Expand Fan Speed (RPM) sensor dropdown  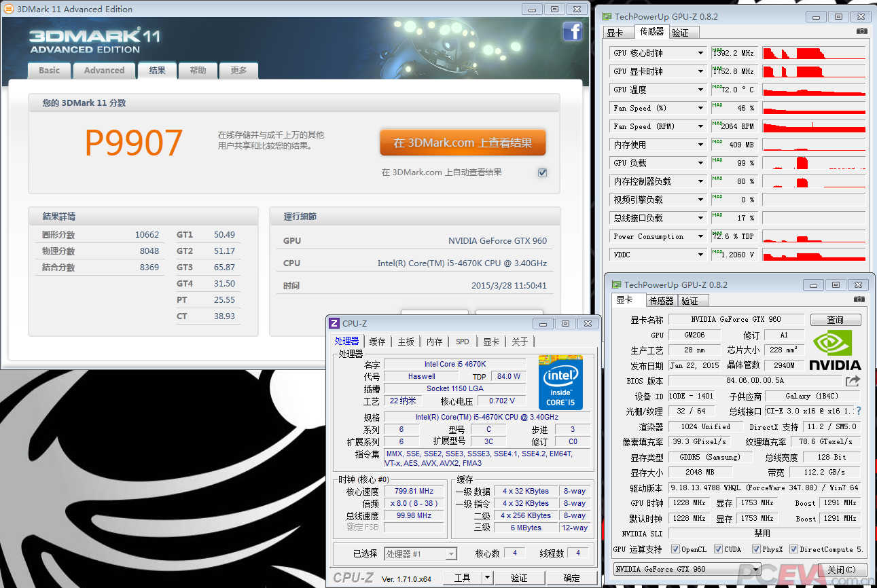[x=700, y=126]
